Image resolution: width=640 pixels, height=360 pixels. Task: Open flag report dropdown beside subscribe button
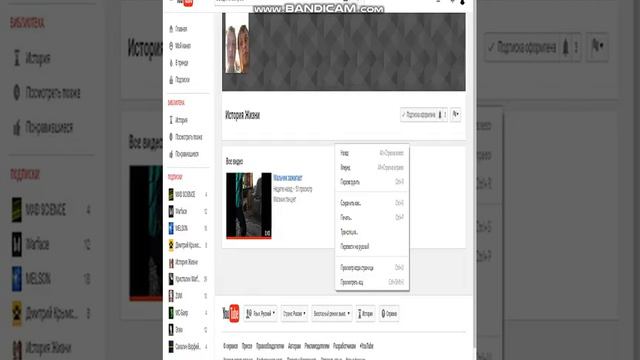456,115
